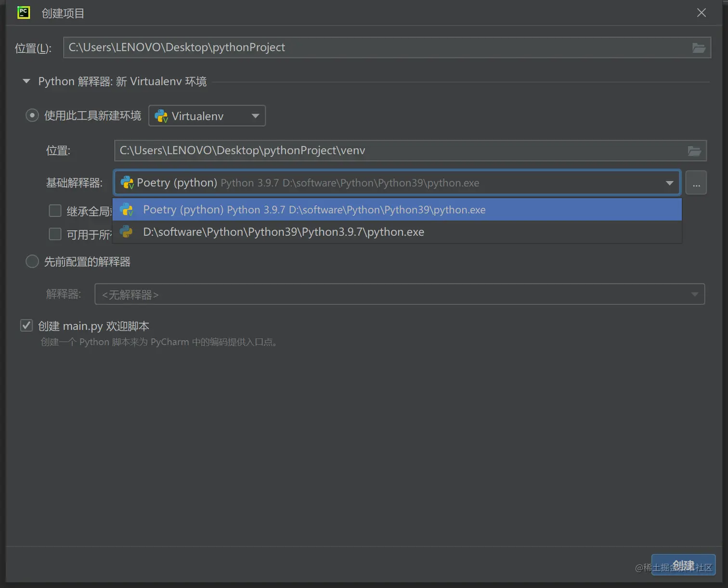Image resolution: width=728 pixels, height=588 pixels.
Task: Select previously configured interpreter radio button
Action: click(32, 261)
